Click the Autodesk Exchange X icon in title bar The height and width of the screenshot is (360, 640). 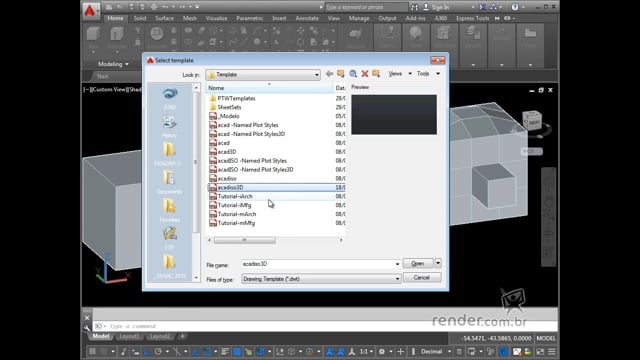coord(483,7)
